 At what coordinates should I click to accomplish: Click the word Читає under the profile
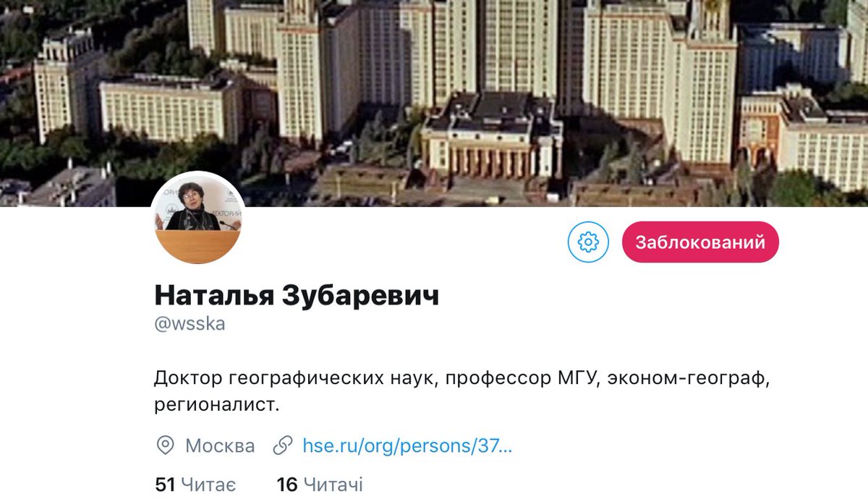[x=208, y=484]
